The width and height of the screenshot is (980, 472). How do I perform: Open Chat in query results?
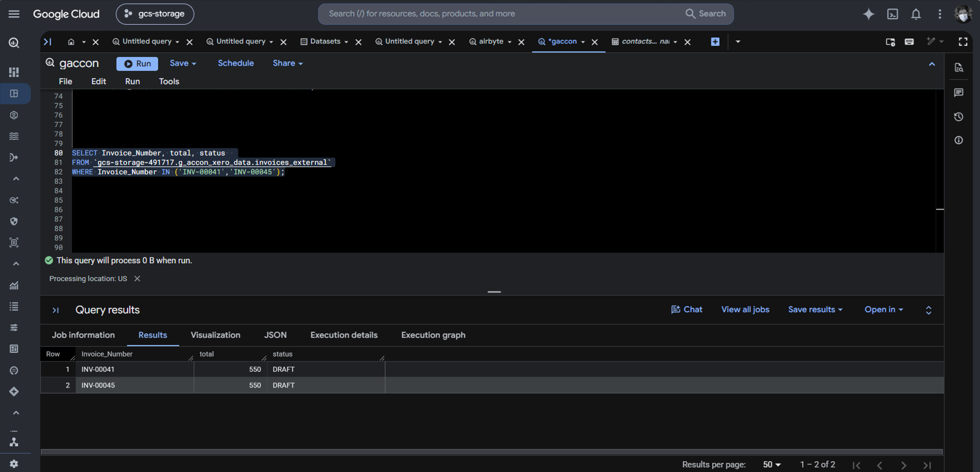pos(687,309)
